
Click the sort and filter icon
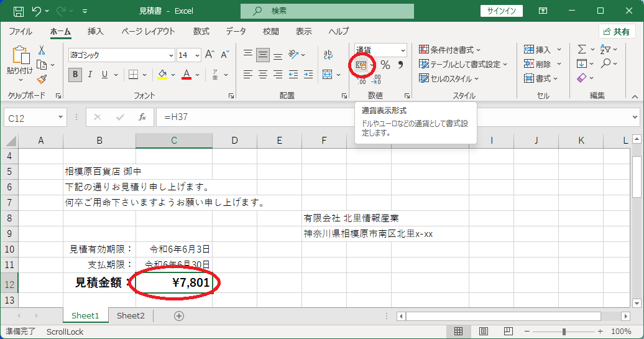(605, 49)
